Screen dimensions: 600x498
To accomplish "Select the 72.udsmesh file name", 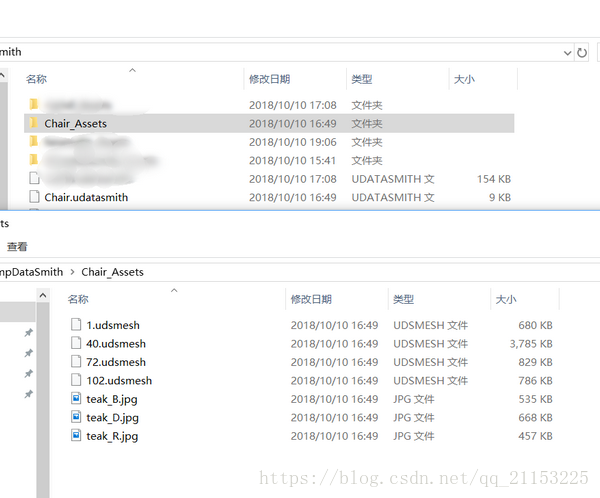I will coord(115,362).
